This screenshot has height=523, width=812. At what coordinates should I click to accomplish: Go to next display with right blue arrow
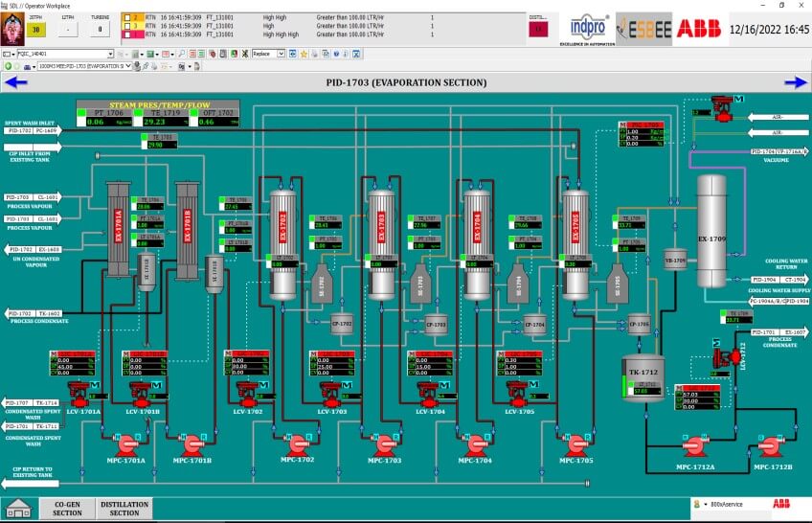coord(796,81)
